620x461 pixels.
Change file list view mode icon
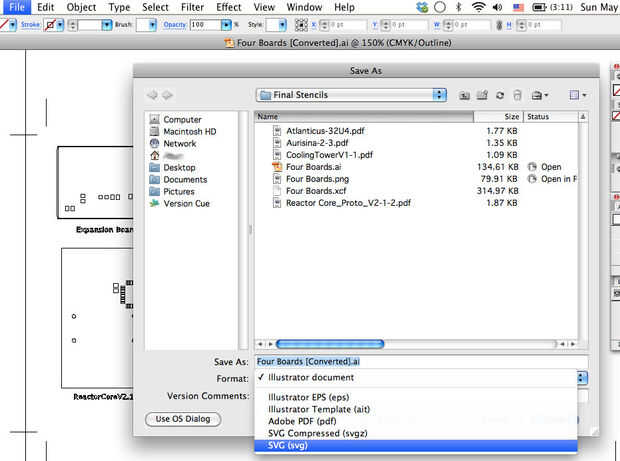[x=577, y=95]
